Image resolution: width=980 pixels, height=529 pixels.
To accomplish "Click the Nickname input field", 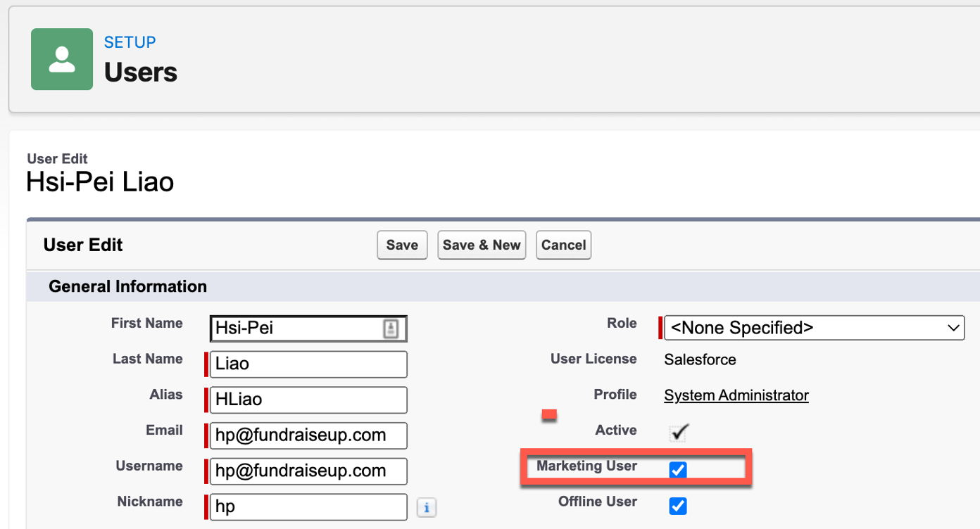I will (308, 507).
